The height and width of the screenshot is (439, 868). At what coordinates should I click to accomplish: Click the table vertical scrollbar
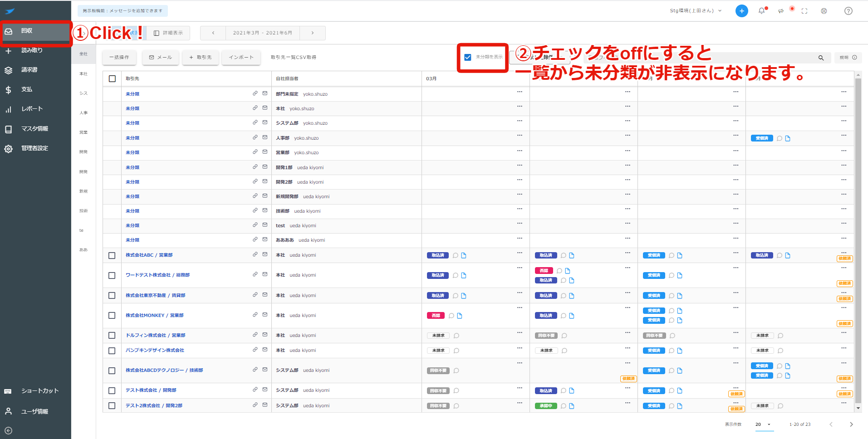(x=858, y=241)
